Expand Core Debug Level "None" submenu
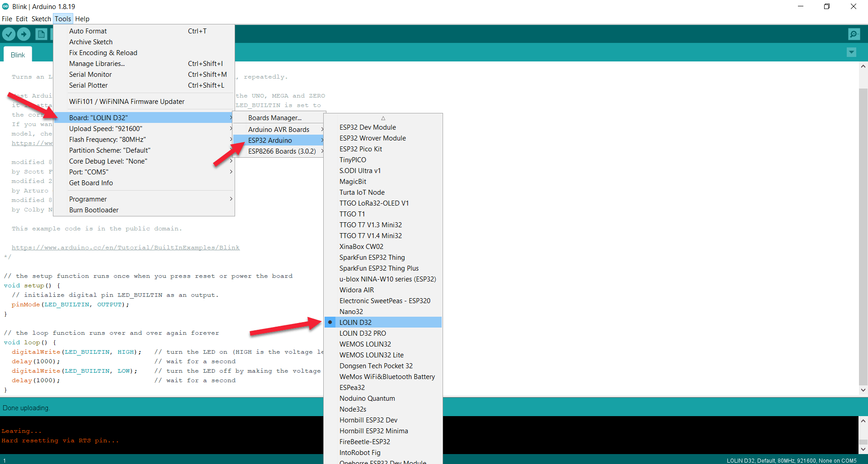Screen dimensions: 868x464 click(x=144, y=161)
